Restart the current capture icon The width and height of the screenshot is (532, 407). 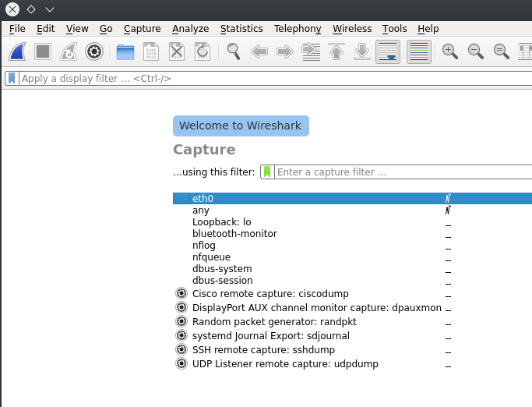pyautogui.click(x=69, y=51)
